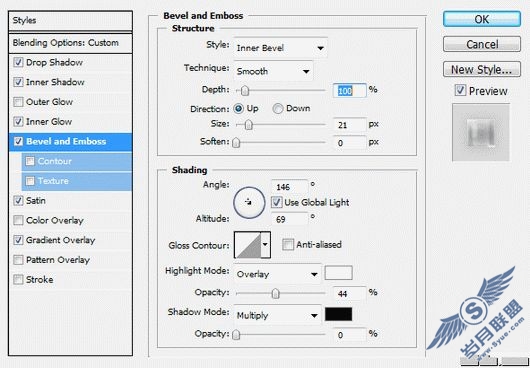Image resolution: width=530 pixels, height=368 pixels.
Task: Click the highlight opacity slider handle
Action: pyautogui.click(x=275, y=293)
